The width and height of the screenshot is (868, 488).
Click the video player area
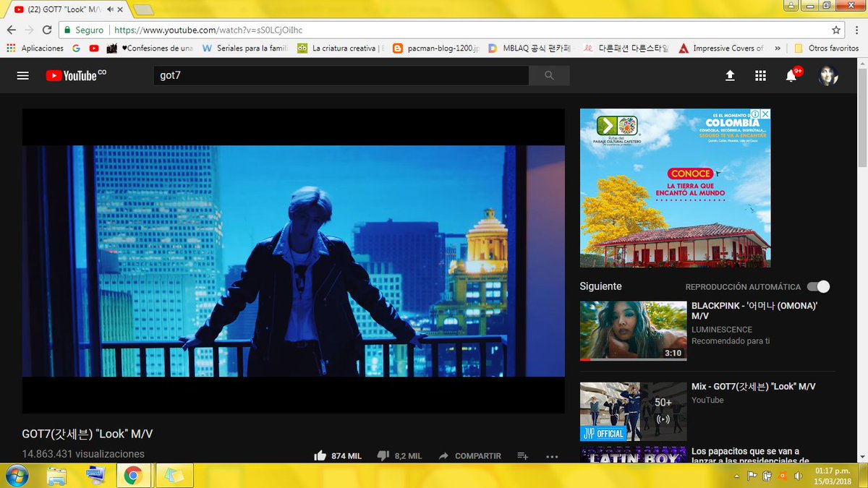click(x=293, y=261)
